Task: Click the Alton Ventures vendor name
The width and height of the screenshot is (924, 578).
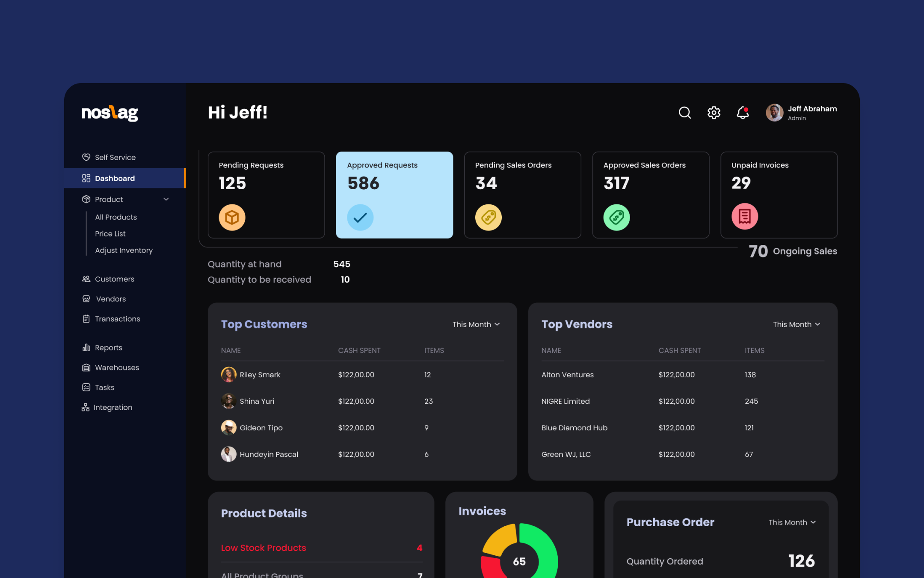Action: [x=567, y=374]
